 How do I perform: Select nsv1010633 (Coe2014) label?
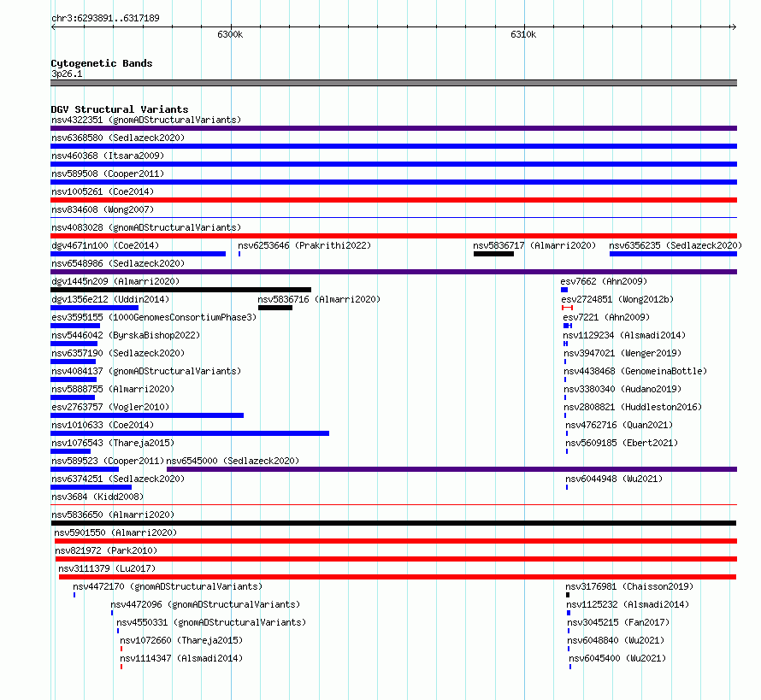(x=103, y=425)
